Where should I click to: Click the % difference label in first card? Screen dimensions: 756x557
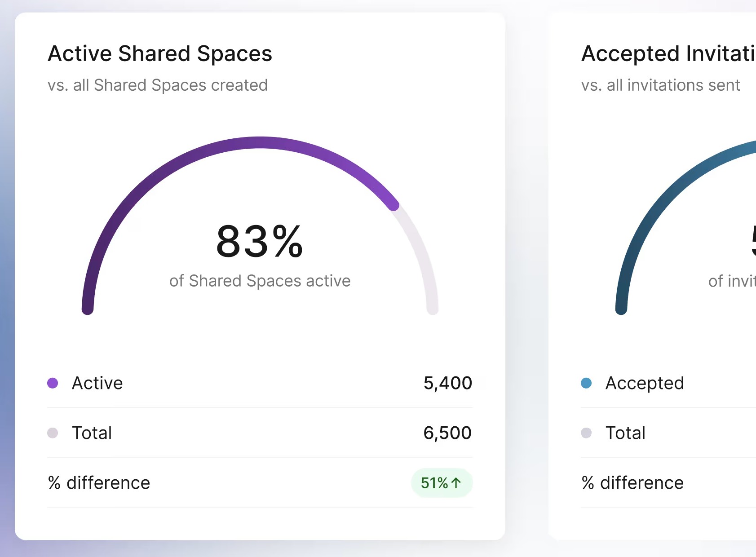99,483
